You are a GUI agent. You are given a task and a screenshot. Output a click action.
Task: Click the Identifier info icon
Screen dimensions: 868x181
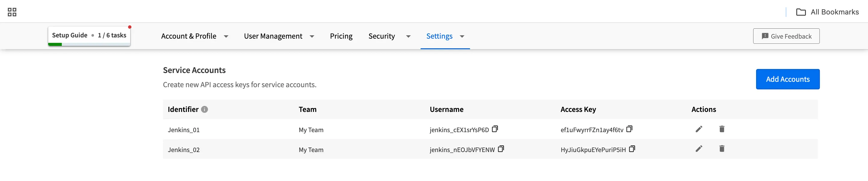coord(205,110)
